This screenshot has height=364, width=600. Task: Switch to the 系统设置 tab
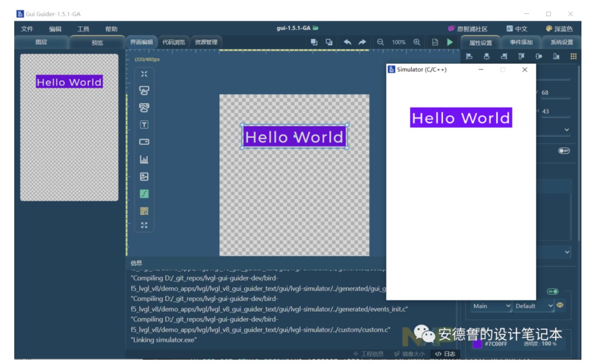(562, 42)
